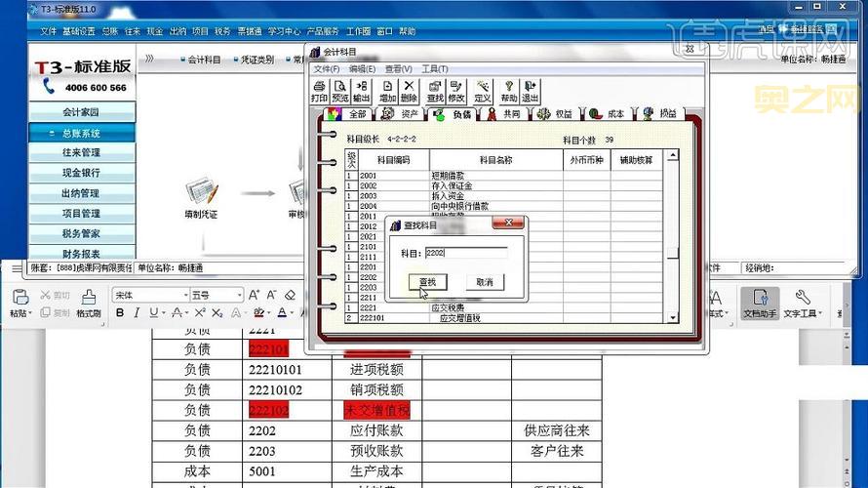Open the 总账 menu in T3
The height and width of the screenshot is (488, 868).
(109, 31)
